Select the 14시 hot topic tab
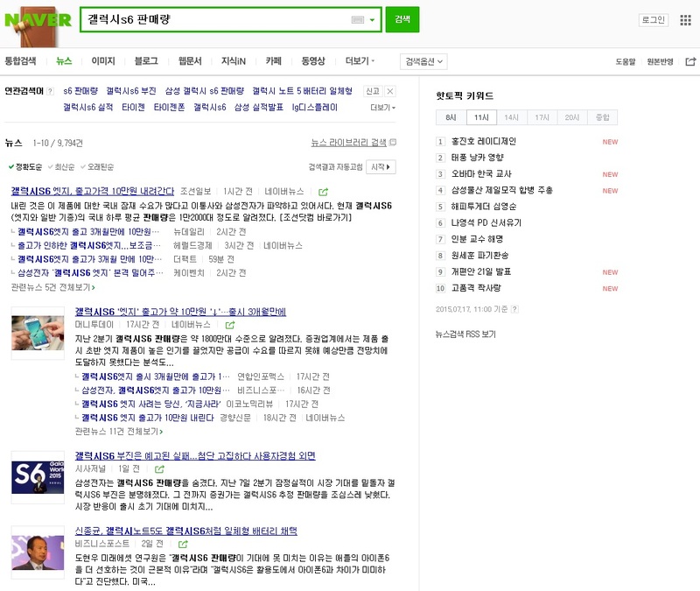The width and height of the screenshot is (700, 591). [512, 117]
